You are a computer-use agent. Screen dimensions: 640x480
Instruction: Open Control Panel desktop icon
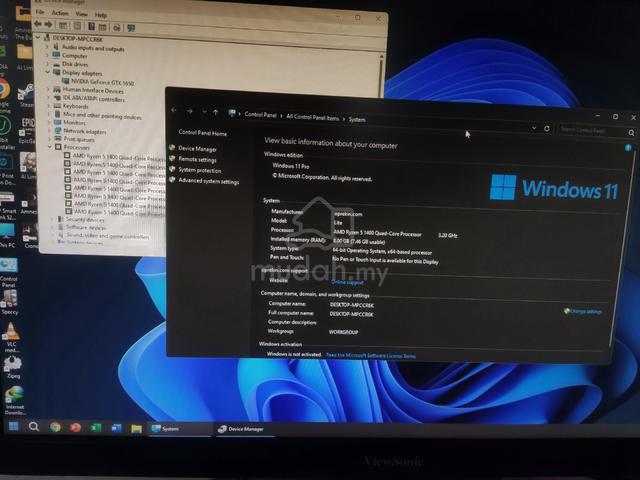(9, 272)
